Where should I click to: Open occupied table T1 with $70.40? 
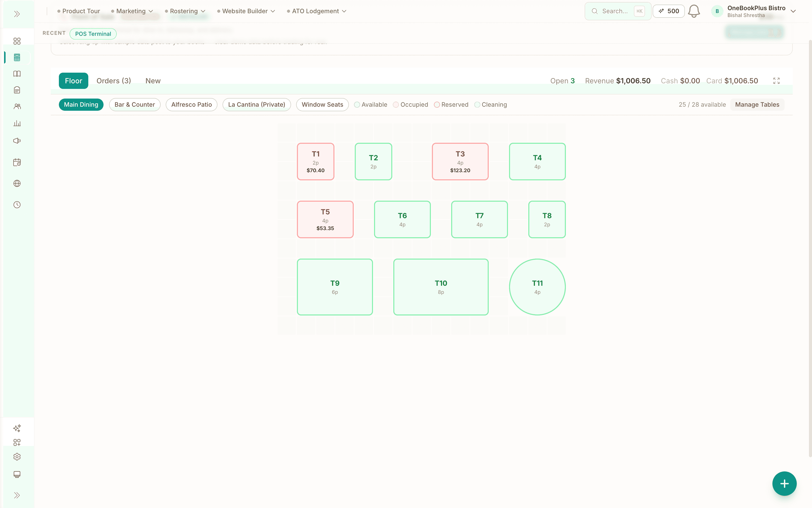[315, 162]
